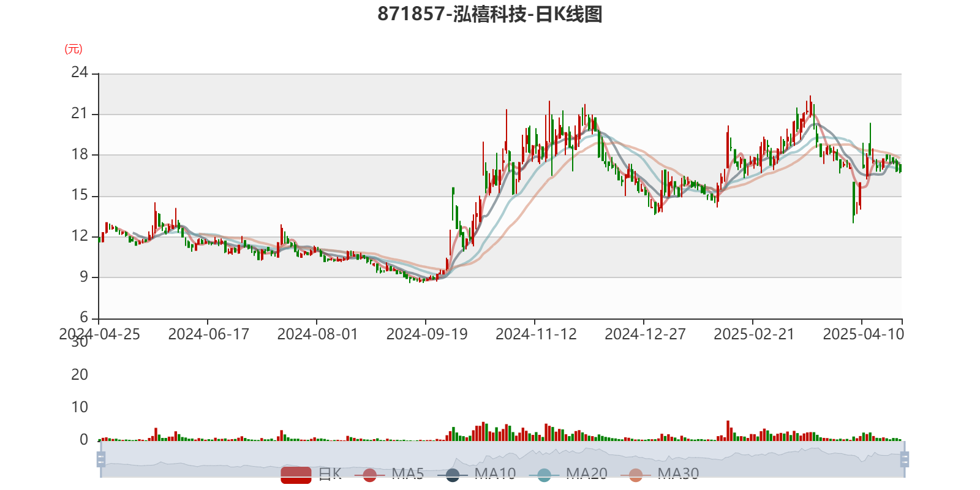The height and width of the screenshot is (490, 980).
Task: Hide the MA5 series via its label
Action: coord(408,473)
